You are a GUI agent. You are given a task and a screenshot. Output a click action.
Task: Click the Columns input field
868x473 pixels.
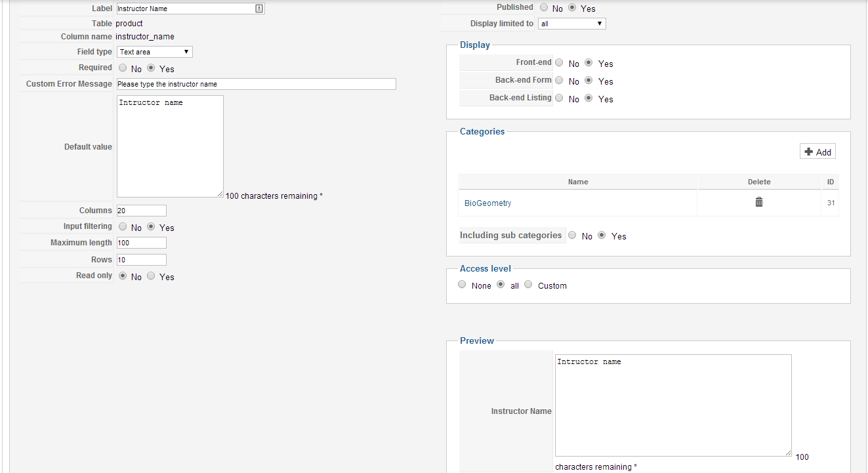tap(141, 211)
